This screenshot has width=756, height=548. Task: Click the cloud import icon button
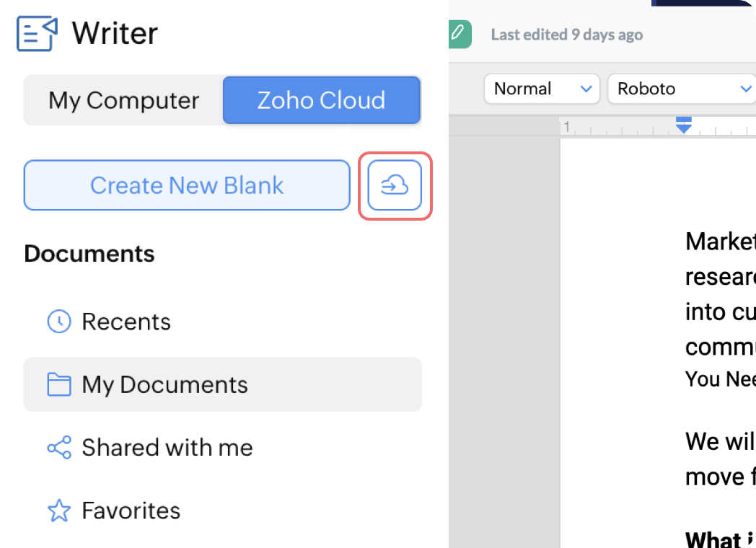[395, 186]
